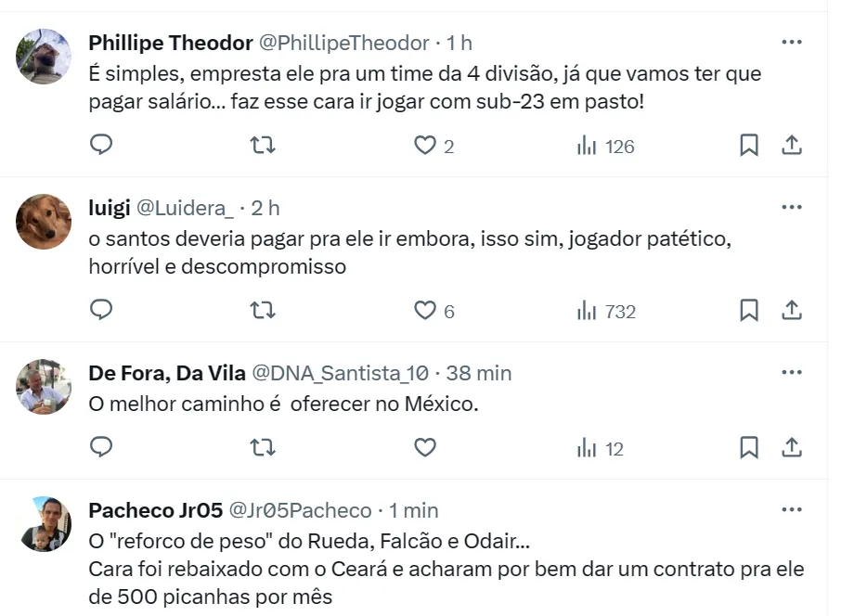
Task: View analytics showing 126 views
Action: pos(605,146)
